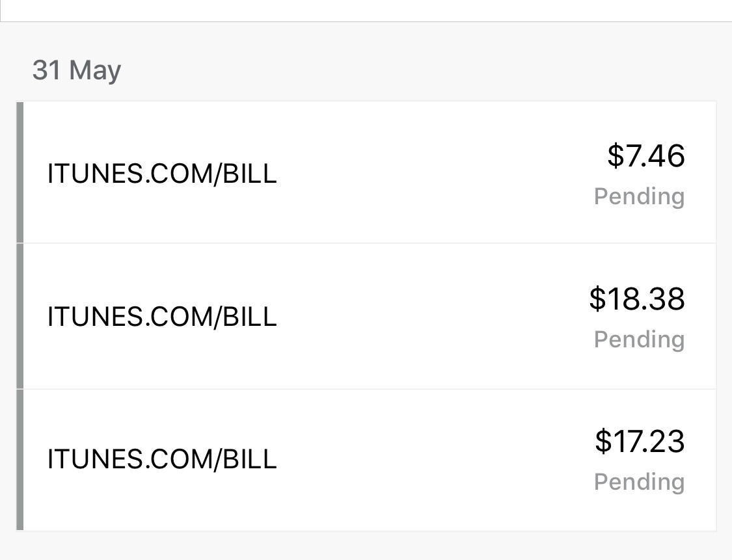Select ITUNES.COM/BILL merchant name for $7.46 charge
The height and width of the screenshot is (560, 732).
click(x=162, y=174)
